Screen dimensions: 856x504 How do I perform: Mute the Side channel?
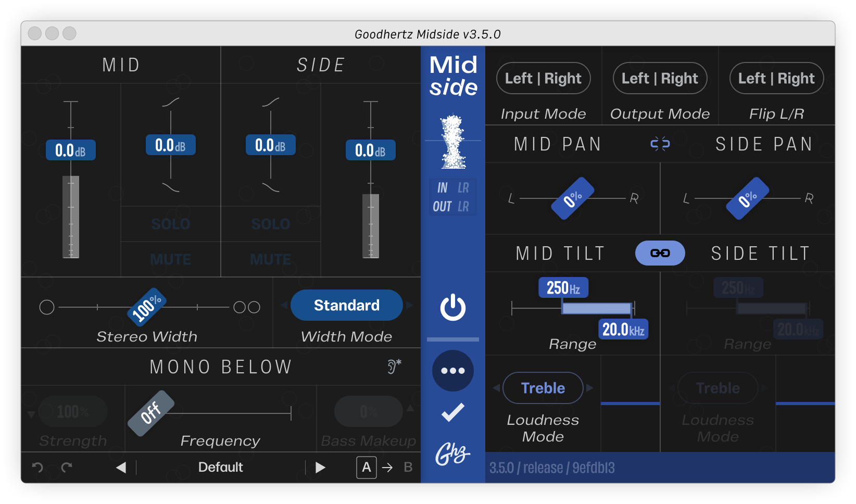(271, 259)
